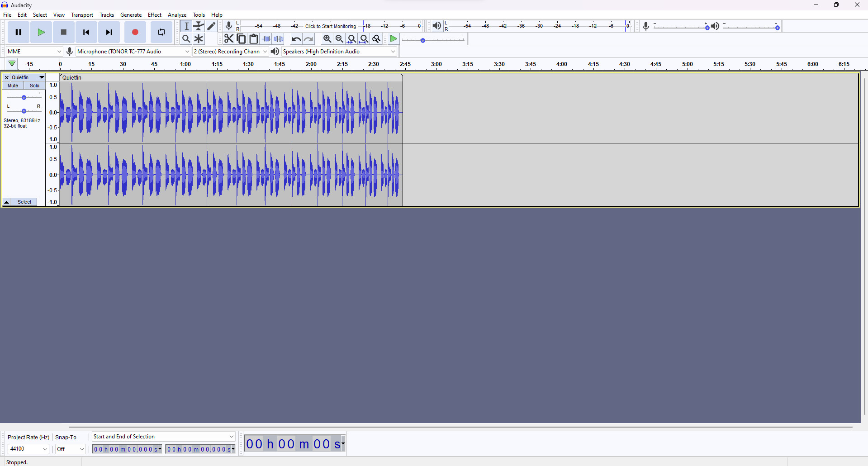The image size is (868, 466).
Task: Open Start and End of Selection dropdown
Action: coord(164,437)
